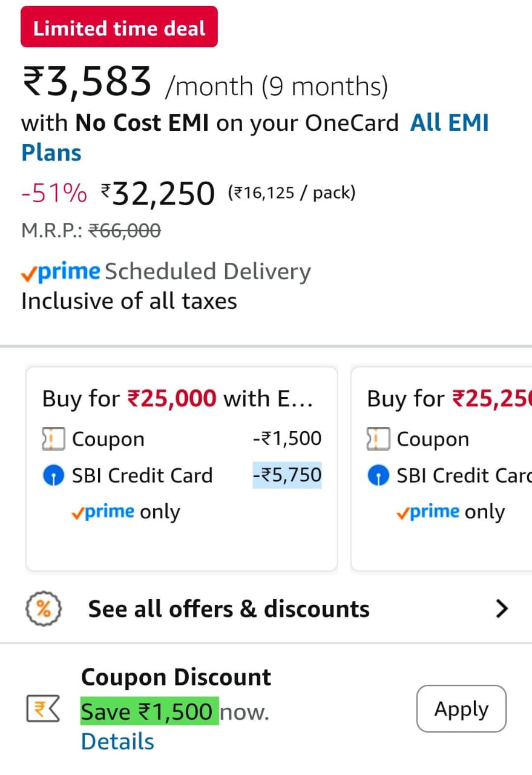Image resolution: width=532 pixels, height=775 pixels.
Task: Tap the ₹32,250 deal price
Action: point(157,194)
